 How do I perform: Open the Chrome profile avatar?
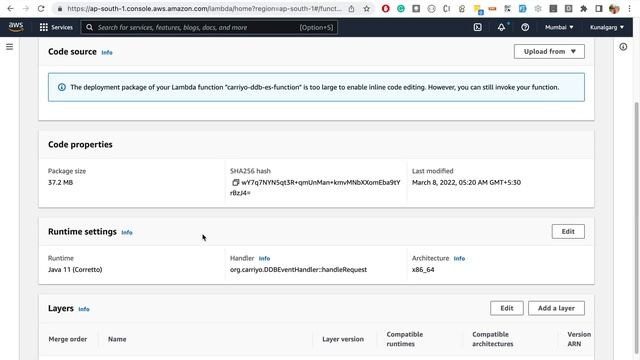pos(614,9)
